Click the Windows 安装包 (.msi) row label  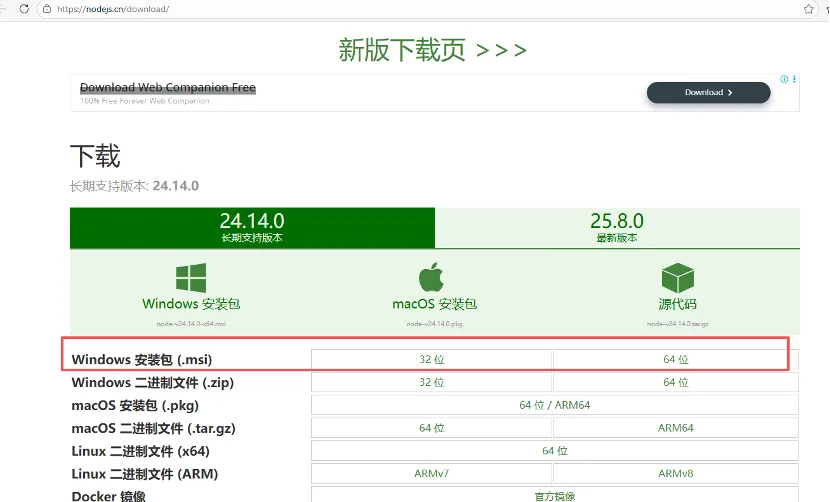coord(142,360)
